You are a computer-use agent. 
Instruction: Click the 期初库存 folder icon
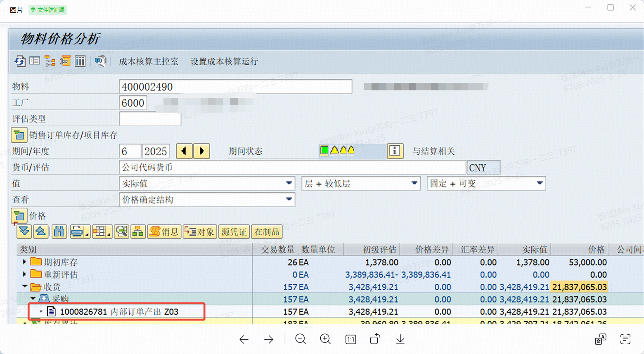[36, 262]
